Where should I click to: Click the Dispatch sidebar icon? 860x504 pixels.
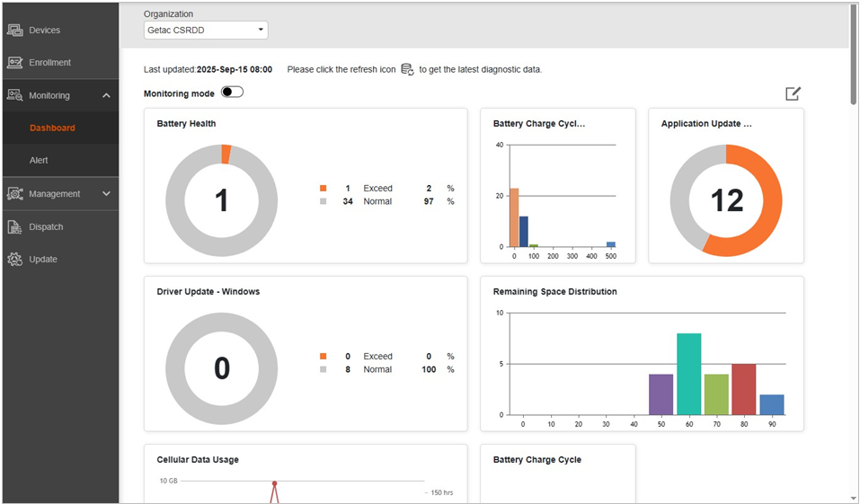[x=14, y=227]
